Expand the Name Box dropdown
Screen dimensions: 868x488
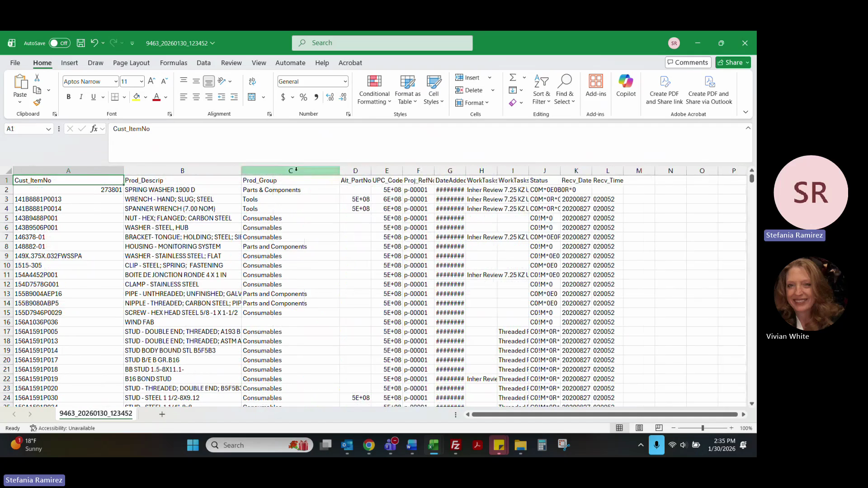(48, 129)
